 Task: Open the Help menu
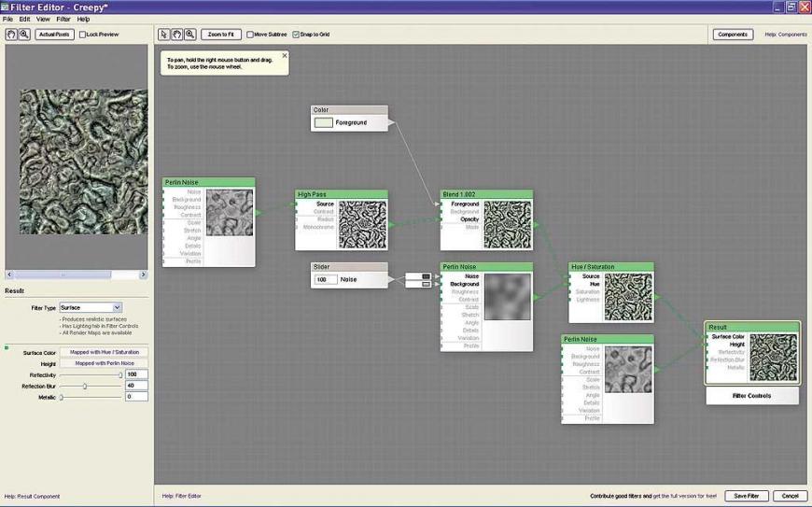click(83, 20)
